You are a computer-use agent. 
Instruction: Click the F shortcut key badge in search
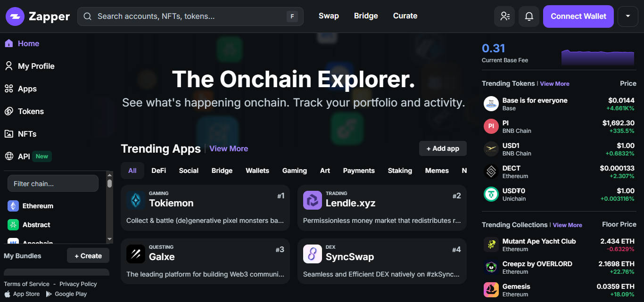tap(292, 16)
